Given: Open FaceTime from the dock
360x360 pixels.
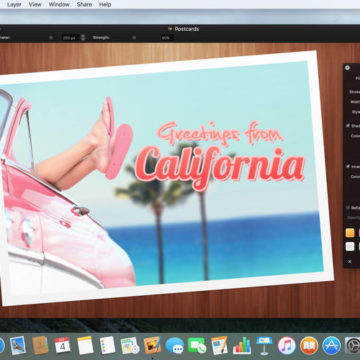Looking at the screenshot, I should point(197,345).
